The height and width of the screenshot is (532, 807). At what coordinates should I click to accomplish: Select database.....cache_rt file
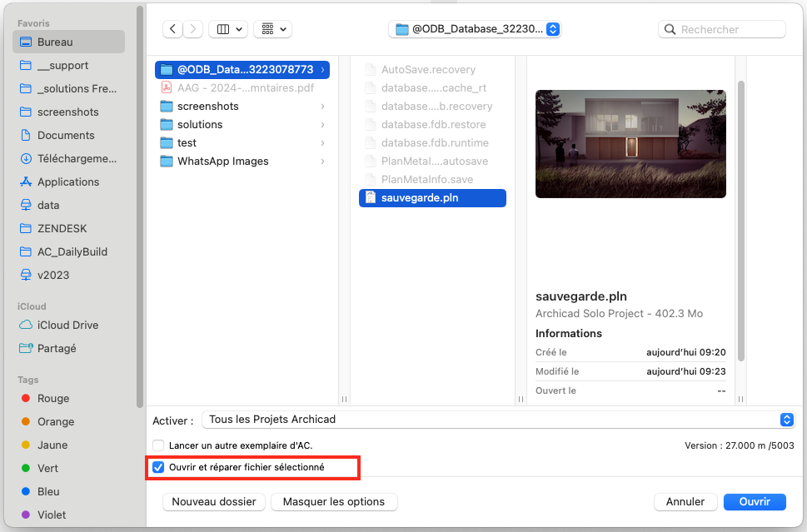tap(432, 88)
